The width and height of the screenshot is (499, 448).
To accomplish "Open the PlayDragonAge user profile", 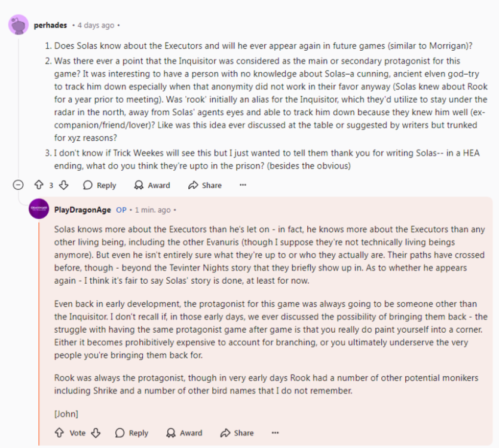I will pos(82,210).
